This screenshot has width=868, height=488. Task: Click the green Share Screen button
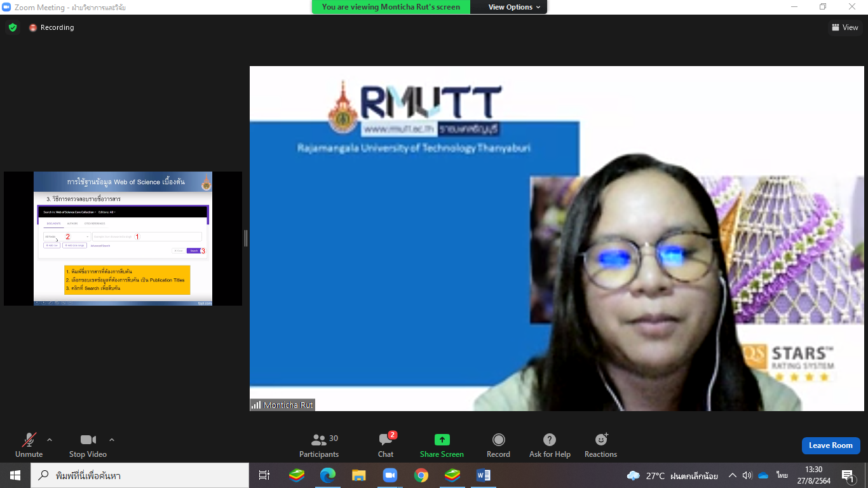[442, 445]
